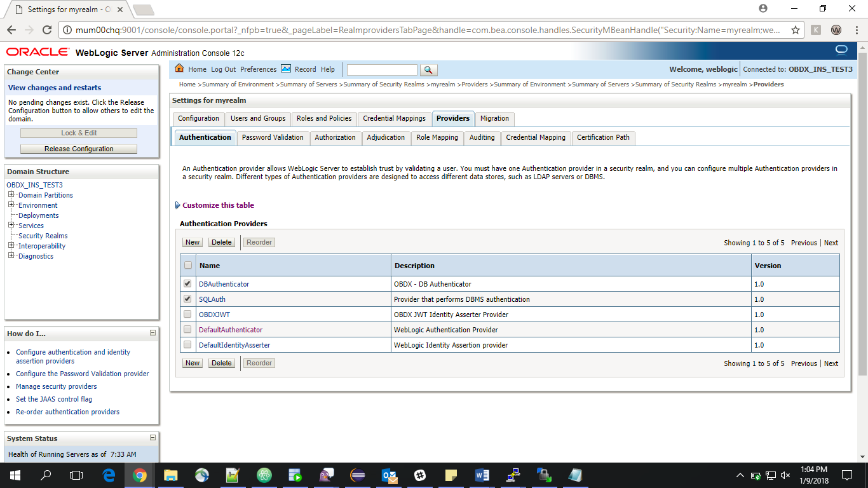Reload the page with the refresh icon
The image size is (868, 488).
[x=46, y=30]
